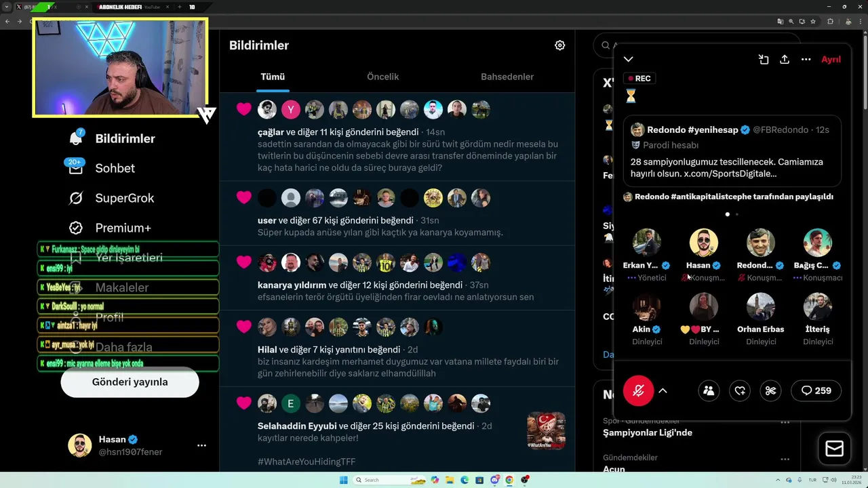Open the kanarya yıldırım like notification
Screen dimensions: 868x488
point(397,279)
